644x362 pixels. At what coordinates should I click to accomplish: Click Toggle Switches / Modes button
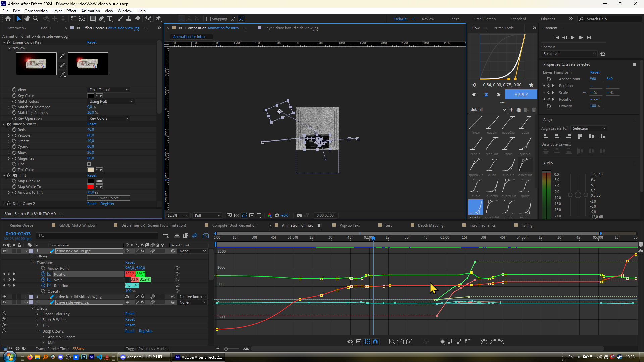click(146, 349)
